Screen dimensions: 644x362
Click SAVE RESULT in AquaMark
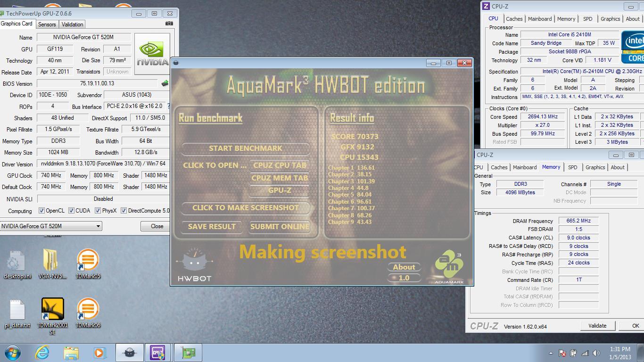(212, 227)
